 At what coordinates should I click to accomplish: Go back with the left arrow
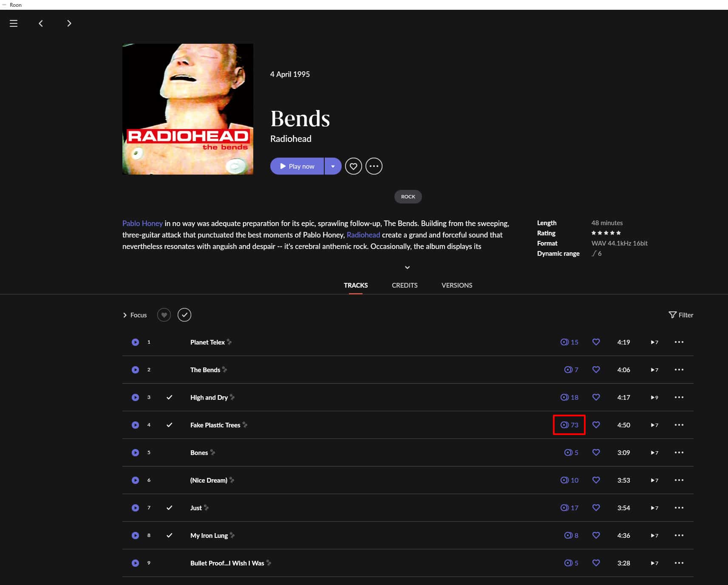click(41, 23)
